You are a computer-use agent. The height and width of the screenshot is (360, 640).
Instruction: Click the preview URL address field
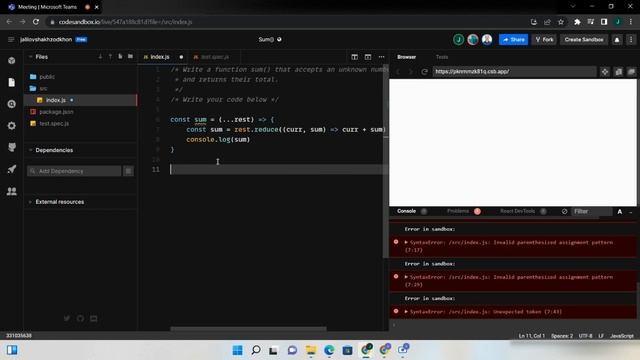pos(514,72)
